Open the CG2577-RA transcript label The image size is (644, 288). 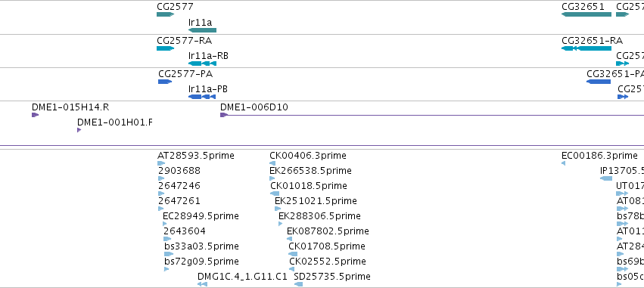coord(185,41)
